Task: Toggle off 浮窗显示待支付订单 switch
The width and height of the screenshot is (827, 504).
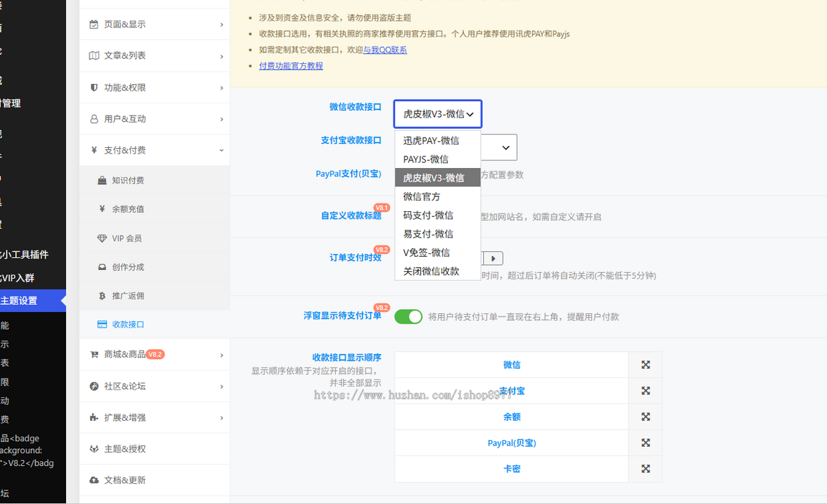Action: click(x=408, y=317)
